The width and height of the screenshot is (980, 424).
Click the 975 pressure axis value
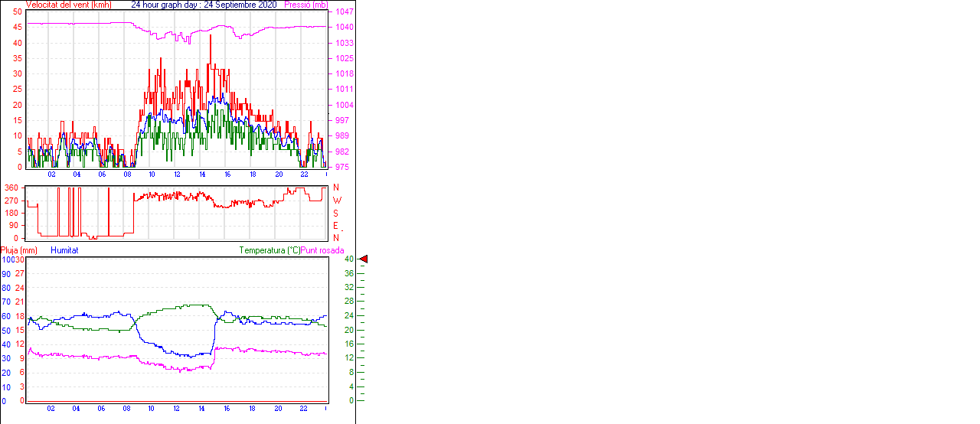point(344,167)
